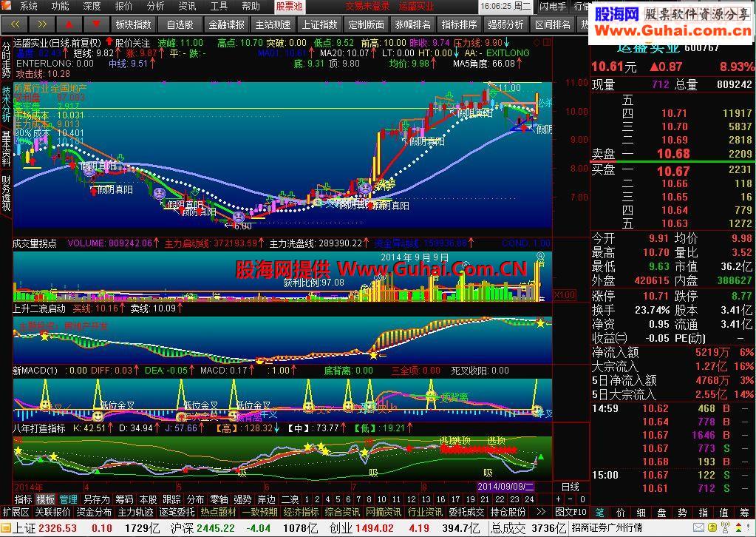Image resolution: width=756 pixels, height=537 pixels.
Task: Expand more bottom tabs with >> button
Action: coord(541,511)
